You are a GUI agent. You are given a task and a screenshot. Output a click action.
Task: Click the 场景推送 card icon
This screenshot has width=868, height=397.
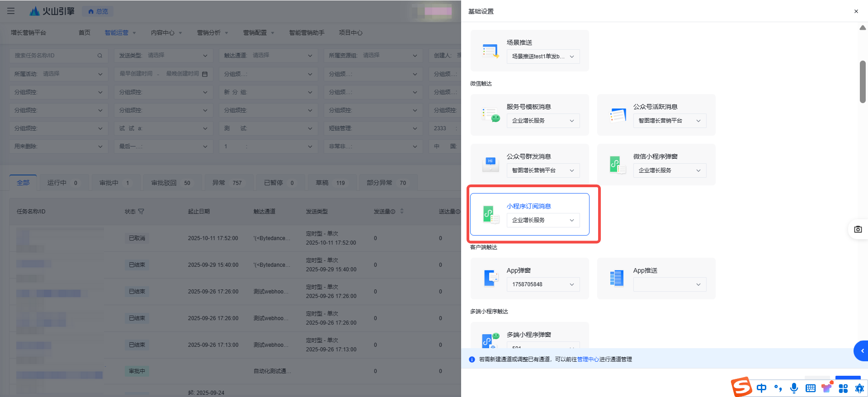[490, 51]
